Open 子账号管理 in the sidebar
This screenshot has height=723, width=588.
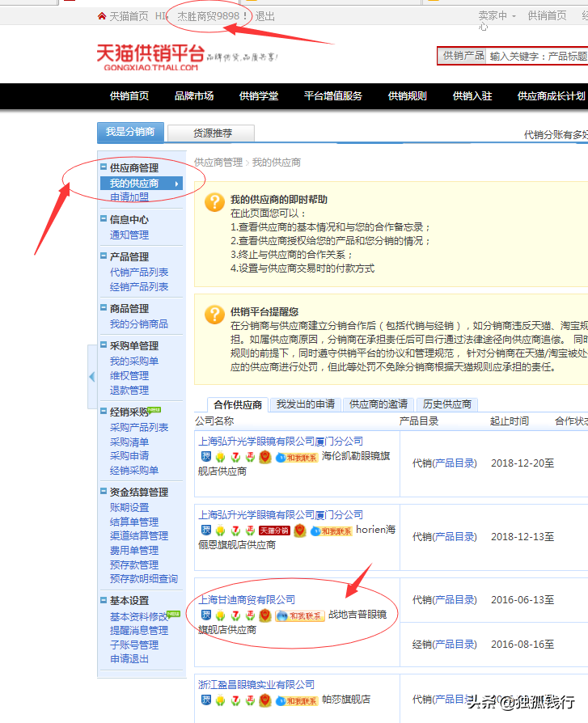coord(134,645)
